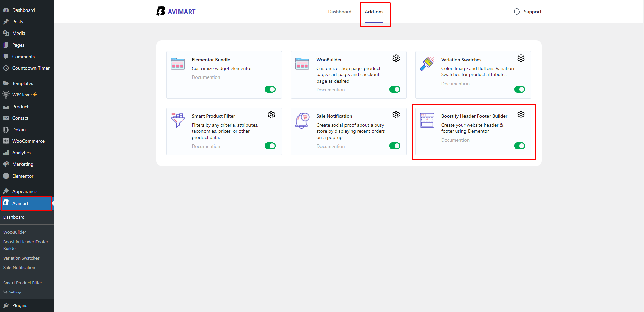Turn off the Variation Swatches add-on
The height and width of the screenshot is (312, 644).
coord(520,89)
